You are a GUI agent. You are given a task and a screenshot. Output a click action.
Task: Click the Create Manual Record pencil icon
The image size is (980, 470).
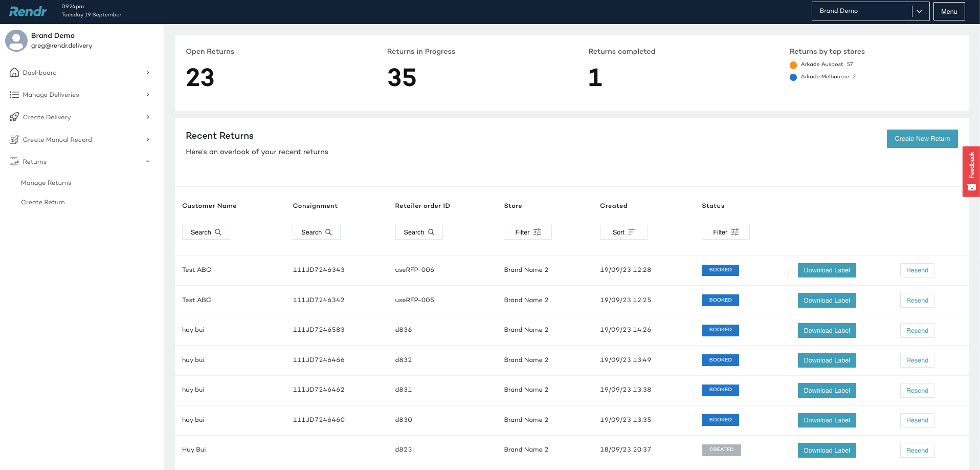tap(14, 139)
